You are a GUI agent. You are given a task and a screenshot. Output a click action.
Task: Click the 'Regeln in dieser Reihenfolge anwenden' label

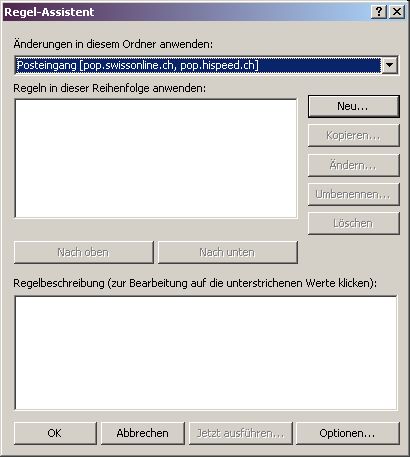coord(110,88)
